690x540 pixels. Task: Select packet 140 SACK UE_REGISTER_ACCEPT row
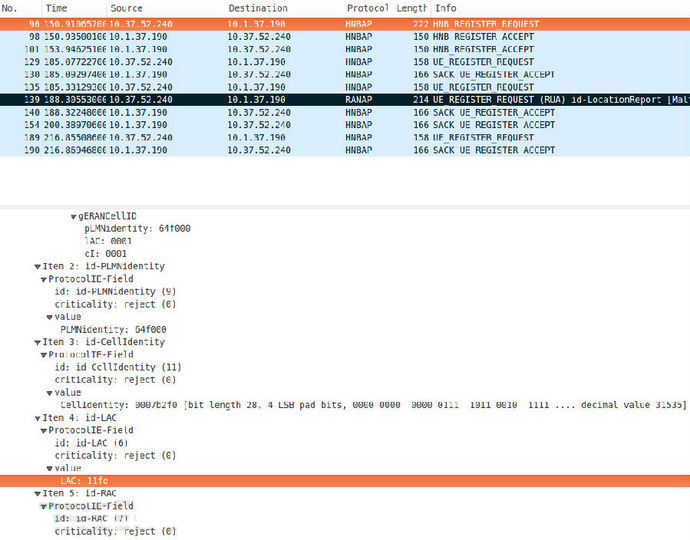(x=345, y=112)
